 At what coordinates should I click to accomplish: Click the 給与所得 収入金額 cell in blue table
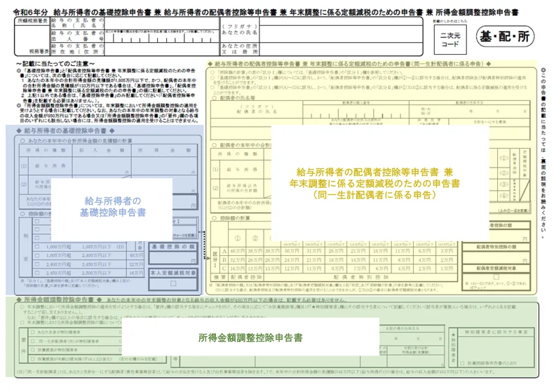pos(102,165)
